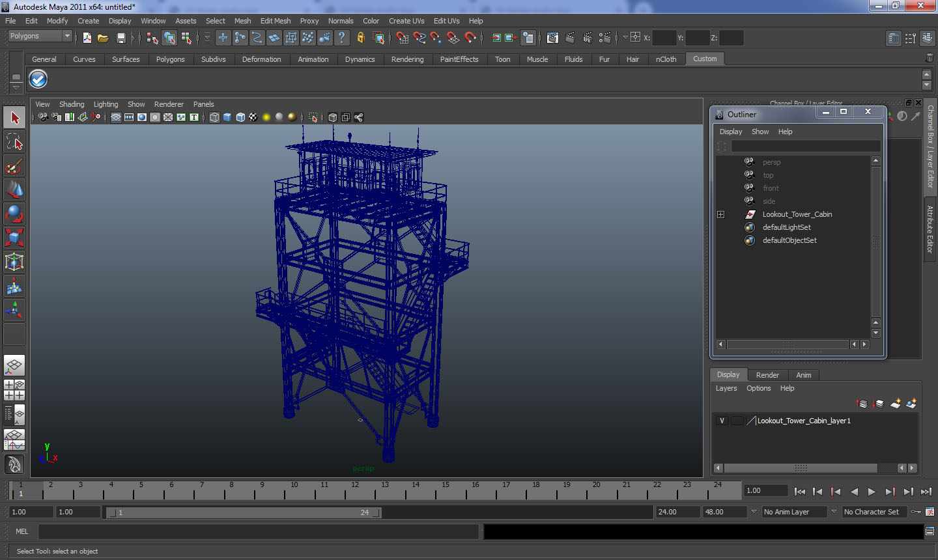Open the script editor icon
This screenshot has width=938, height=560.
pyautogui.click(x=930, y=531)
